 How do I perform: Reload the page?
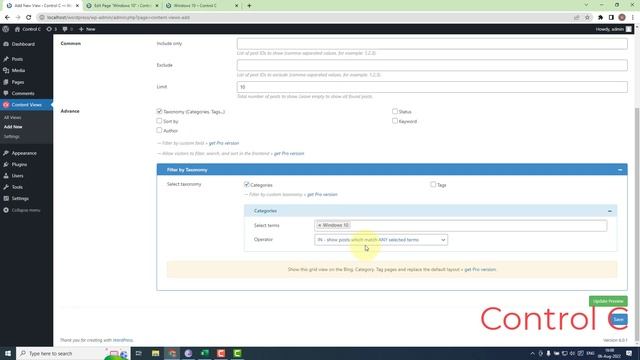click(x=29, y=18)
